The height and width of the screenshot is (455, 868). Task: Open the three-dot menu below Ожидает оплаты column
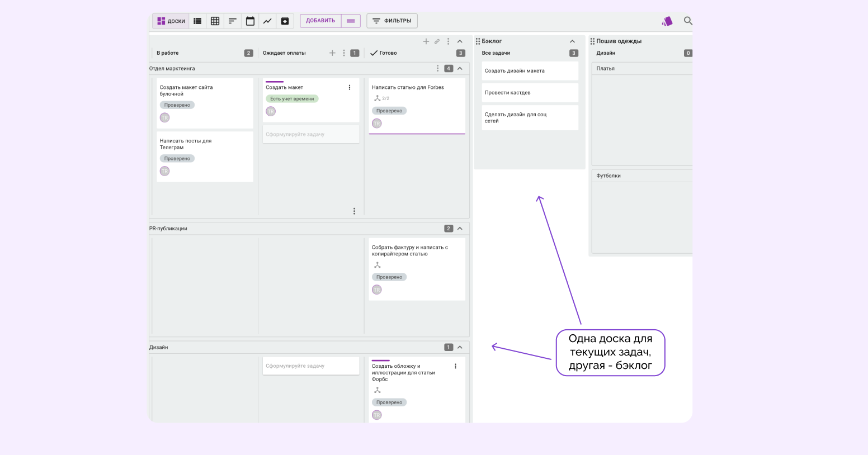[354, 211]
